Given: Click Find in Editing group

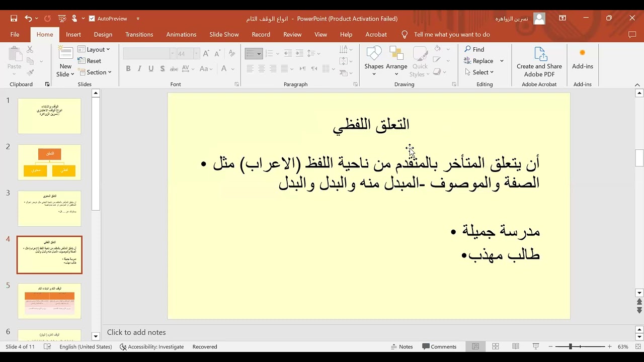Looking at the screenshot, I should coord(474,49).
